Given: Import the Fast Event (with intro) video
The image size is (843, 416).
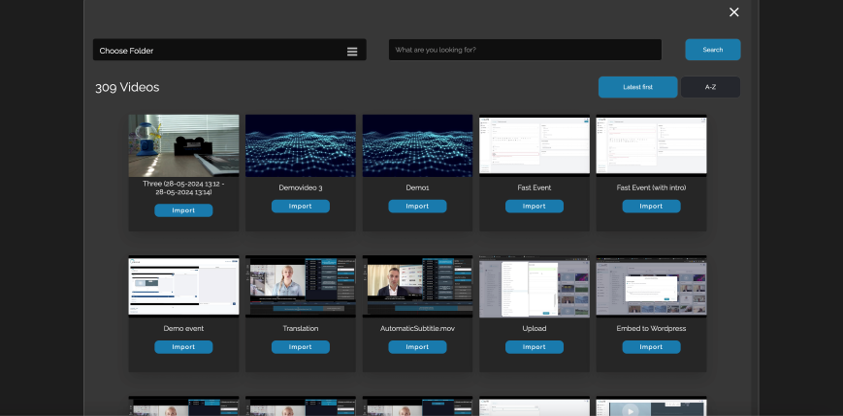Looking at the screenshot, I should (x=651, y=206).
